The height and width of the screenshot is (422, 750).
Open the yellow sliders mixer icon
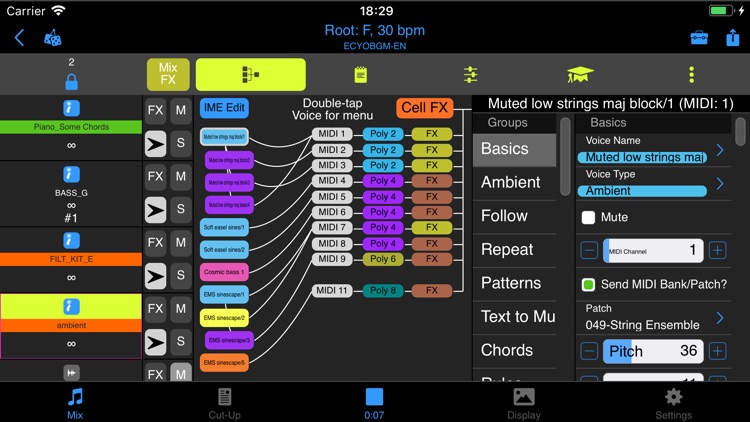click(x=471, y=75)
